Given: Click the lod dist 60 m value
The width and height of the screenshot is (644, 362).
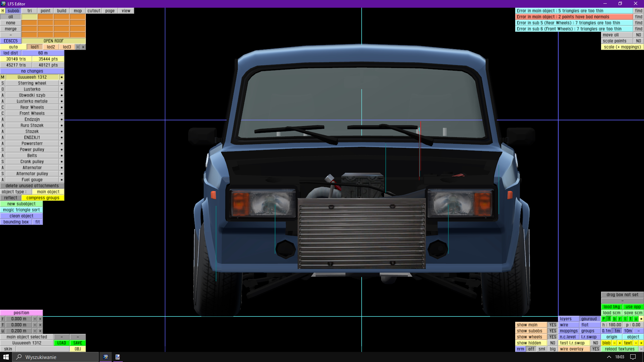Looking at the screenshot, I should click(x=43, y=53).
